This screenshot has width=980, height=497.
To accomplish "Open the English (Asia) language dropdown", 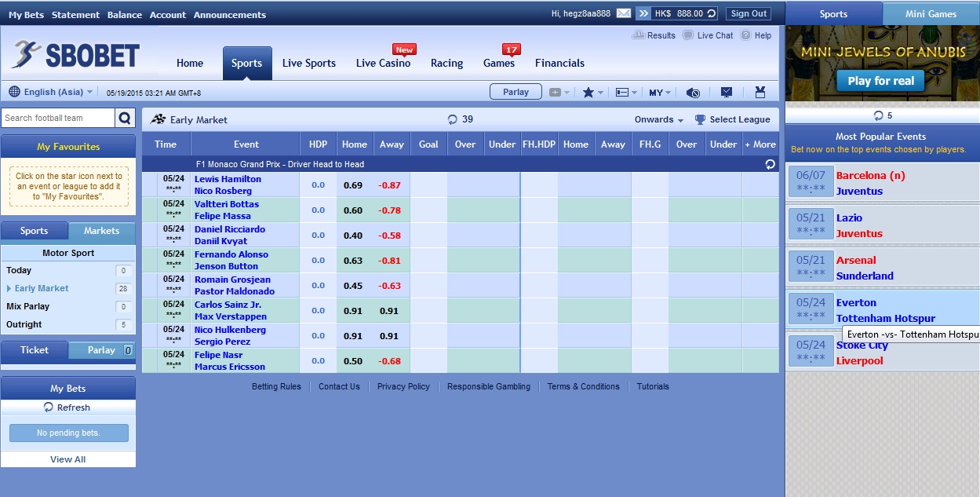I will [59, 92].
